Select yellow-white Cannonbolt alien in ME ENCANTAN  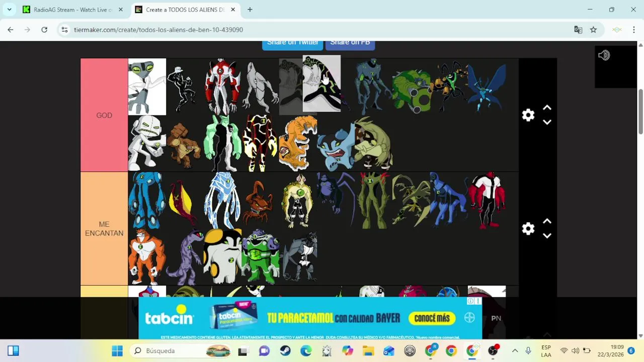pyautogui.click(x=222, y=257)
